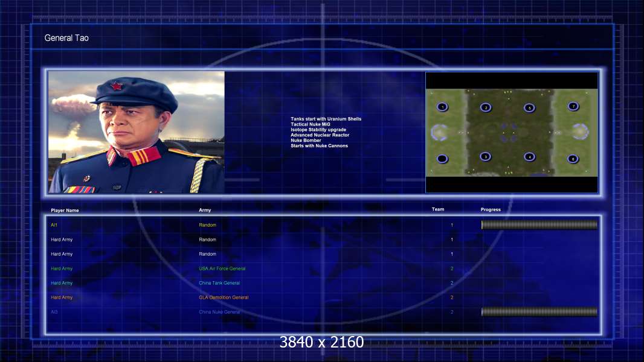Select start position 3 on the map
The width and height of the screenshot is (644, 362).
click(486, 157)
